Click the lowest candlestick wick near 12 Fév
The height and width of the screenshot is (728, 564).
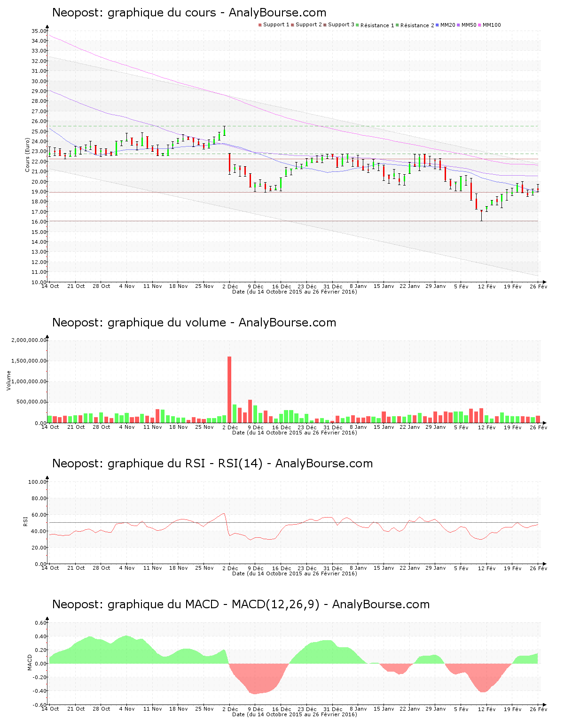(481, 216)
